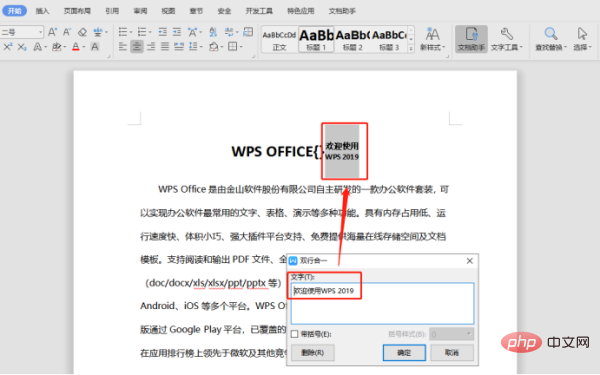Open the font size combo box
Viewport: 600px width, 375px height.
click(x=22, y=32)
